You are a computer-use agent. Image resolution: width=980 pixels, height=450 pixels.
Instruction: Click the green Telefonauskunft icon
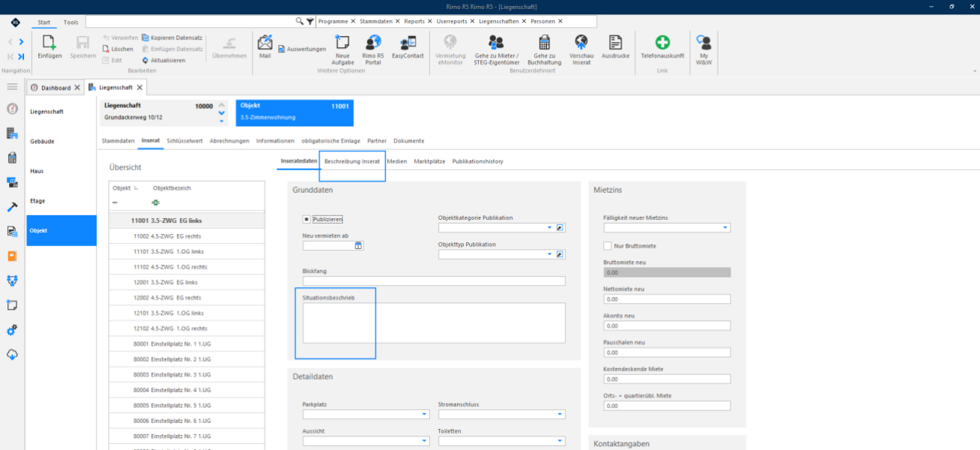point(662,43)
